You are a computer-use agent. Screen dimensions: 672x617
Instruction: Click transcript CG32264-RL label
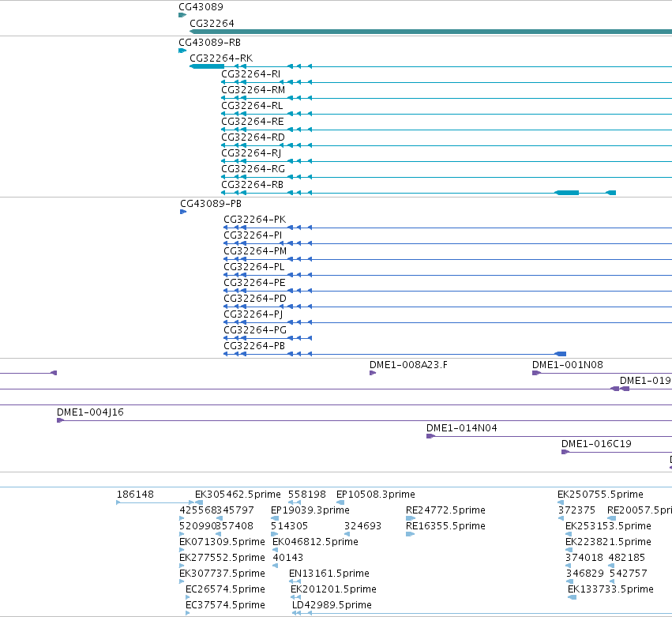pos(252,106)
